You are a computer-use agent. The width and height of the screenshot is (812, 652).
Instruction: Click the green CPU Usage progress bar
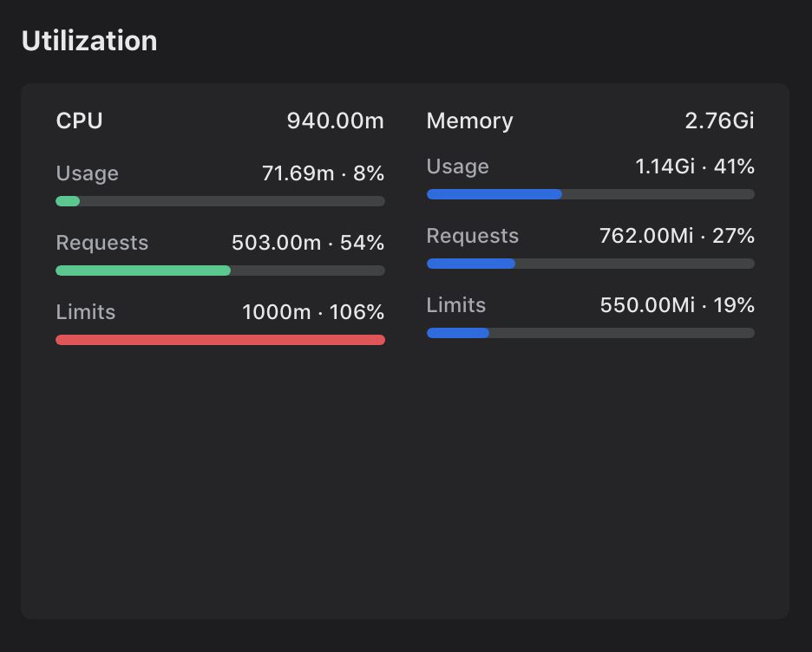point(220,201)
